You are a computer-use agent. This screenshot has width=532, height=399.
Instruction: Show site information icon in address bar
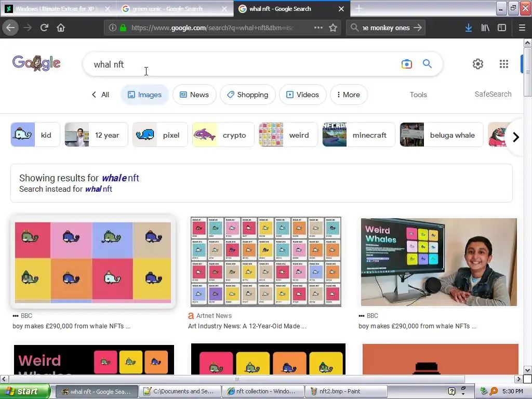pyautogui.click(x=113, y=28)
